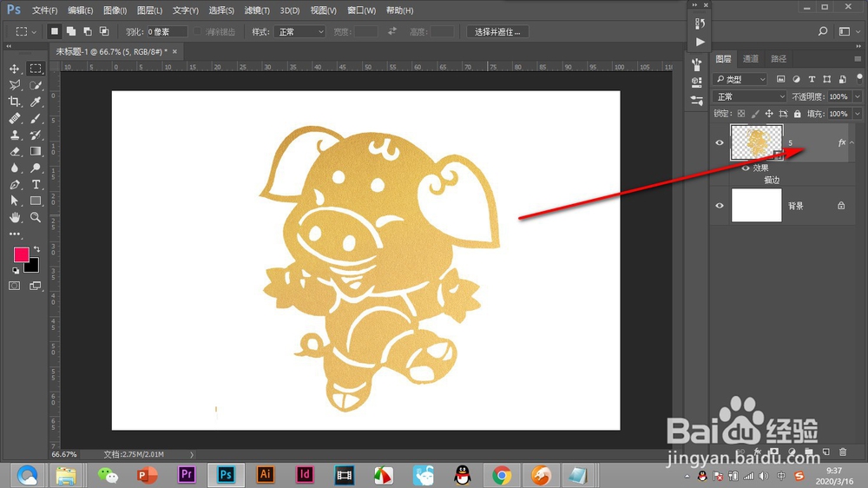This screenshot has height=488, width=868.
Task: Select the Polygonal Lasso tool
Action: click(x=15, y=85)
